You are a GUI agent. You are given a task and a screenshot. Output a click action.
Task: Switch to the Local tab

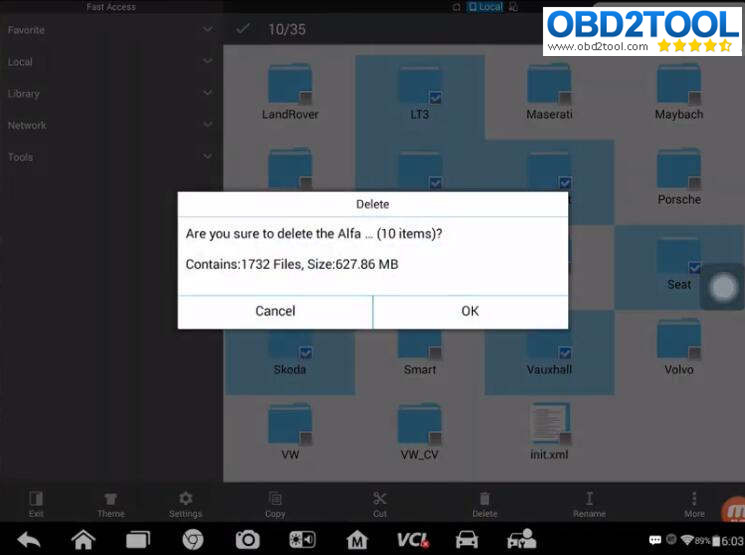(485, 7)
